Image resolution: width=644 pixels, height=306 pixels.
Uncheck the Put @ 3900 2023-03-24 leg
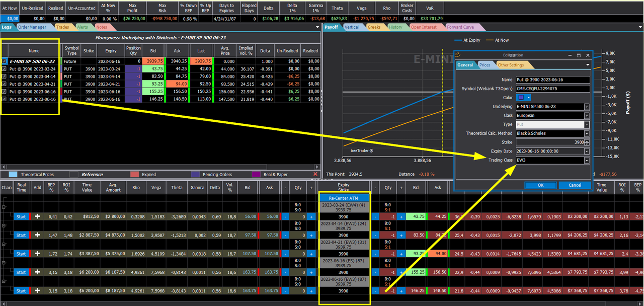[4, 69]
